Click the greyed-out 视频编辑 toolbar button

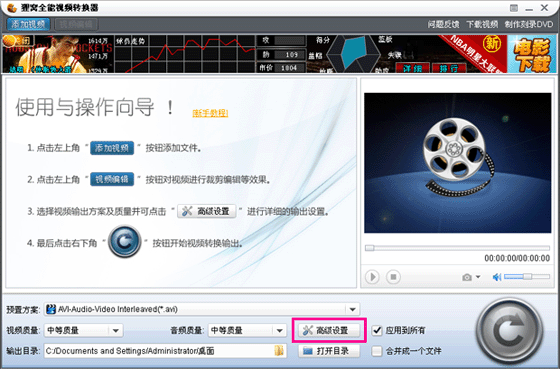(76, 24)
